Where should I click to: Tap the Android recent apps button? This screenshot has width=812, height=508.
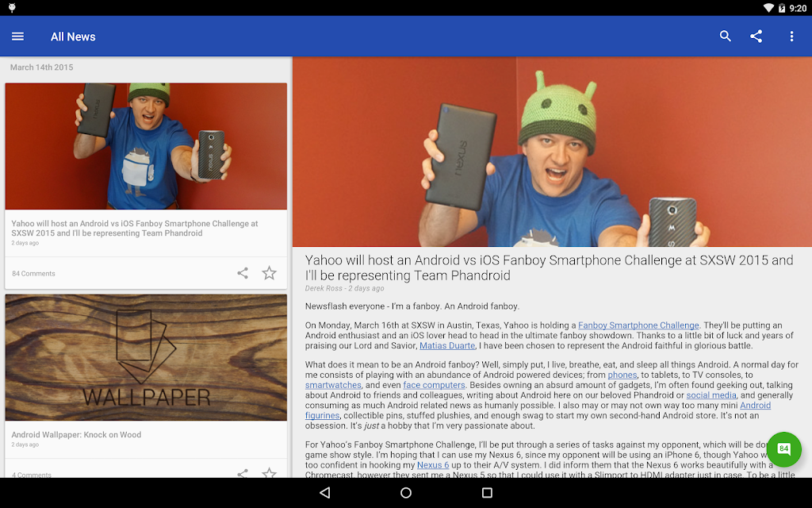tap(487, 492)
